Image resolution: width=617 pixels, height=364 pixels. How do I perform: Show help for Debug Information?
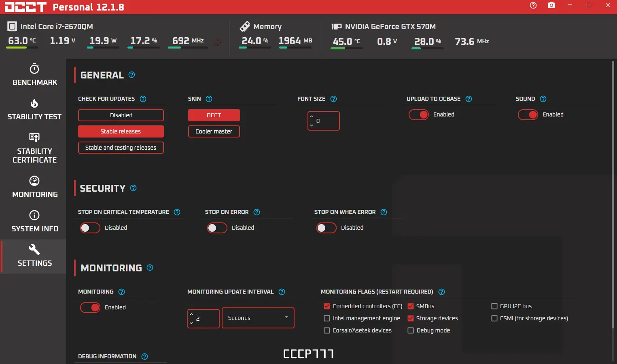[x=145, y=357]
